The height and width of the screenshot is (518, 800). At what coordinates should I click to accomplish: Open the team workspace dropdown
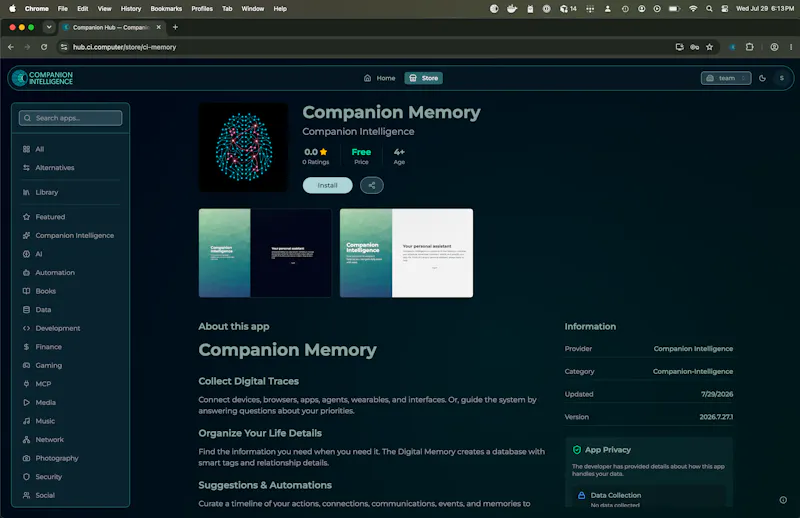coord(726,78)
